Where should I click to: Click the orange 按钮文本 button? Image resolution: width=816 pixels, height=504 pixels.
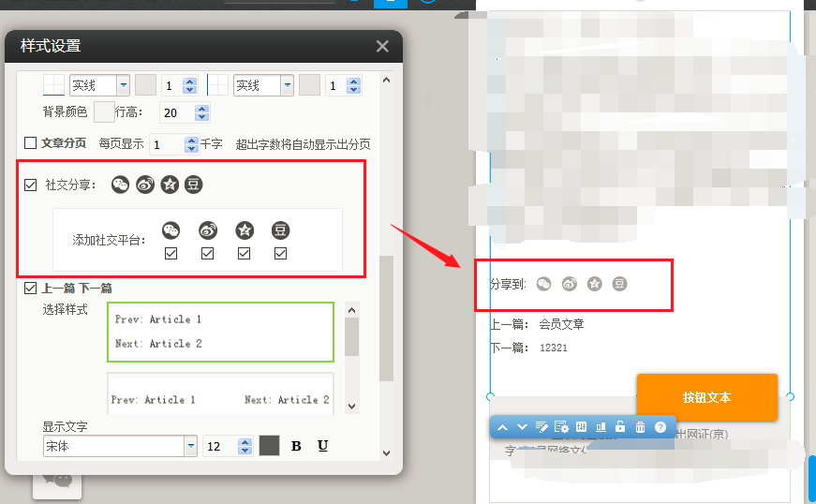click(x=706, y=397)
